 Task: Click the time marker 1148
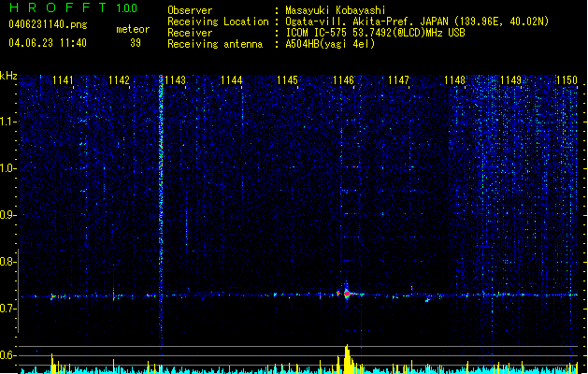click(455, 80)
